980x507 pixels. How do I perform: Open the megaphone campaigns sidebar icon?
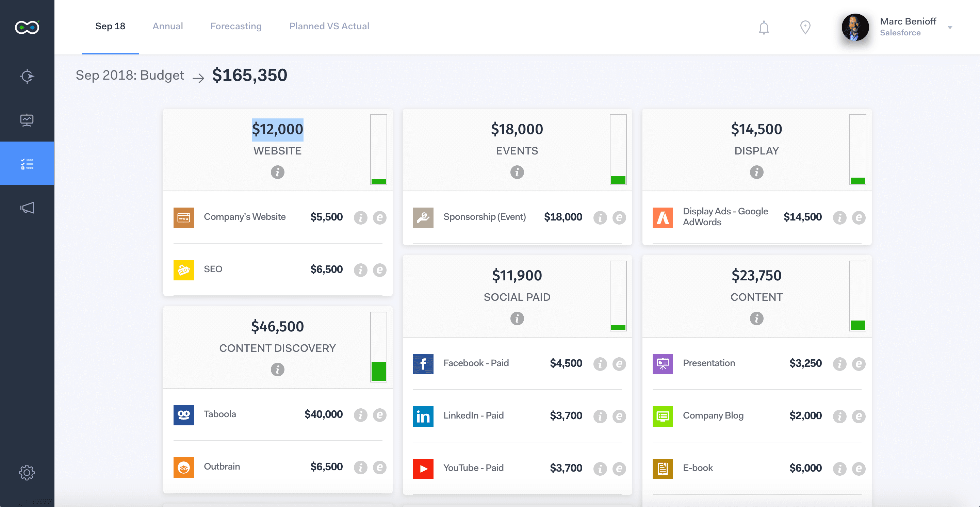27,207
